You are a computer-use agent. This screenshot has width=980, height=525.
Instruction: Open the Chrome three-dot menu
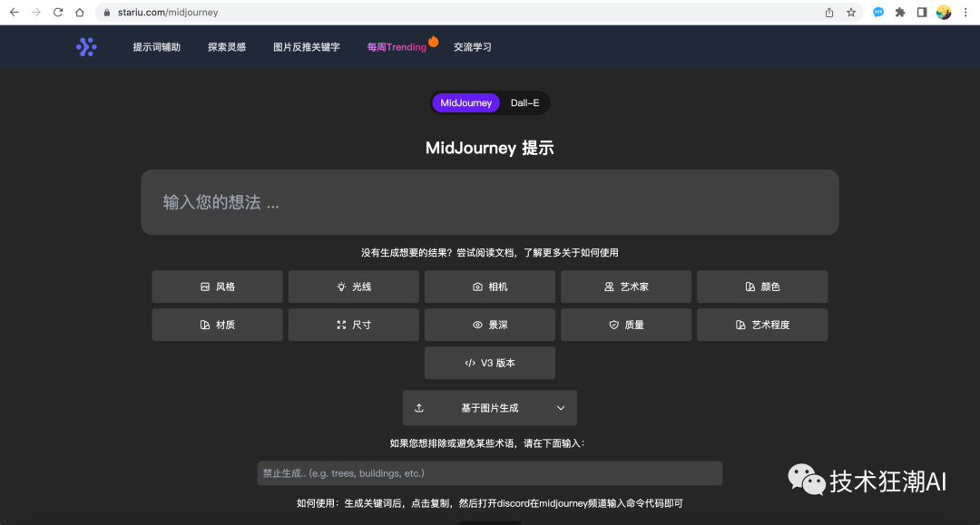point(965,13)
